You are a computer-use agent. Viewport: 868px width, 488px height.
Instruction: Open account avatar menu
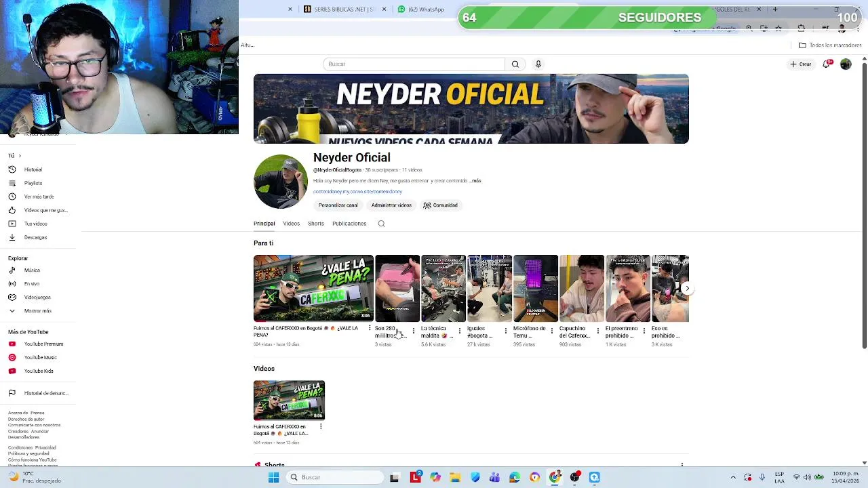(x=846, y=64)
